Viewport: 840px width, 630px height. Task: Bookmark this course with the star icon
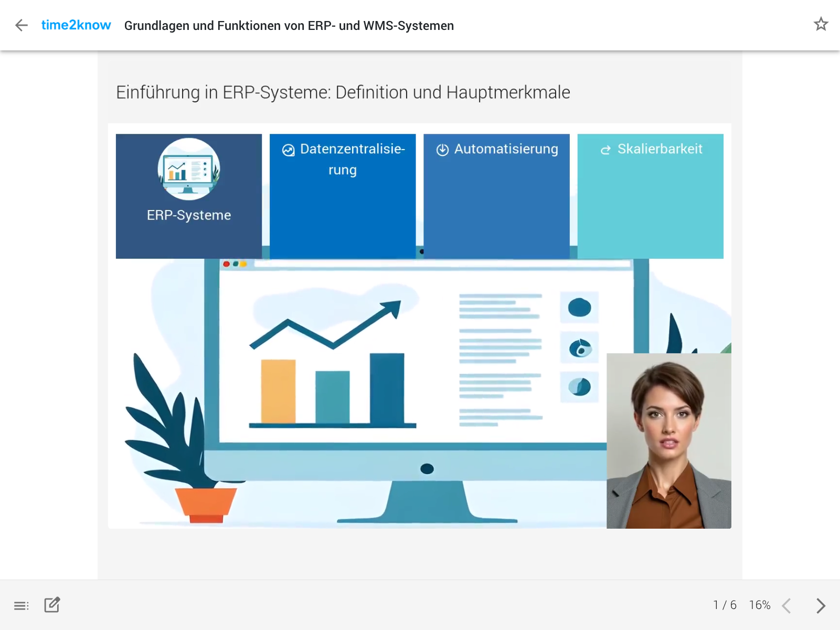pos(821,24)
